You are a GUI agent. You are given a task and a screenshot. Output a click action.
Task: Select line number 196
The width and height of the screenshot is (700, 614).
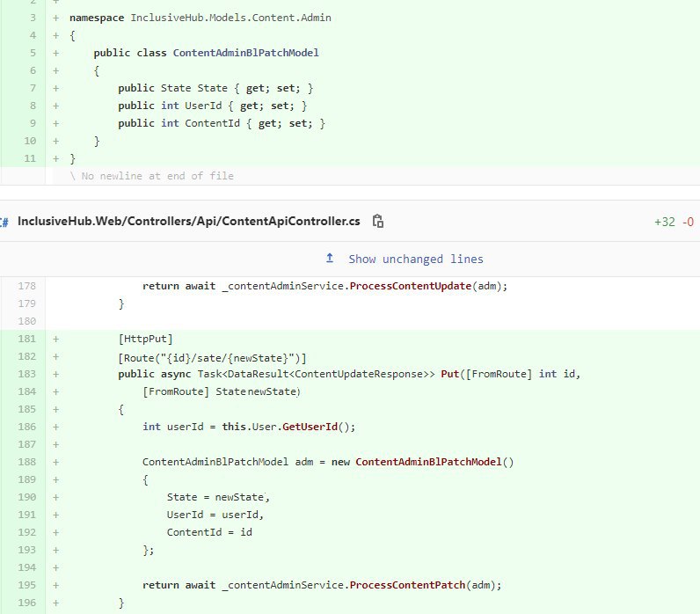(x=26, y=603)
